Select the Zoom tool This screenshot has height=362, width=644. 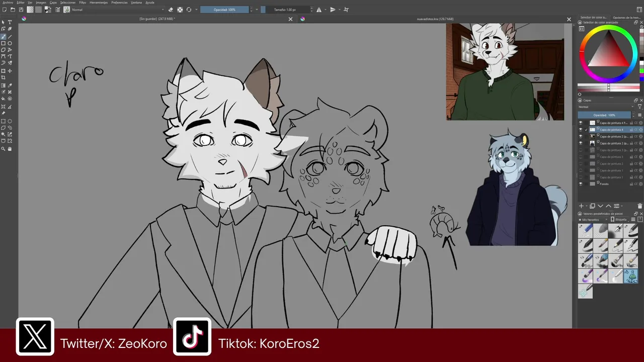click(x=3, y=149)
